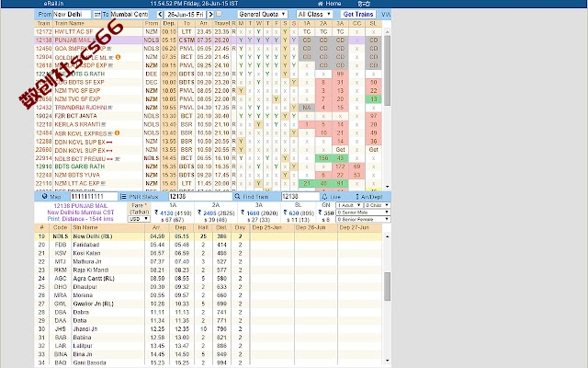The width and height of the screenshot is (588, 368).
Task: Click the Home icon in header
Action: coord(321,4)
